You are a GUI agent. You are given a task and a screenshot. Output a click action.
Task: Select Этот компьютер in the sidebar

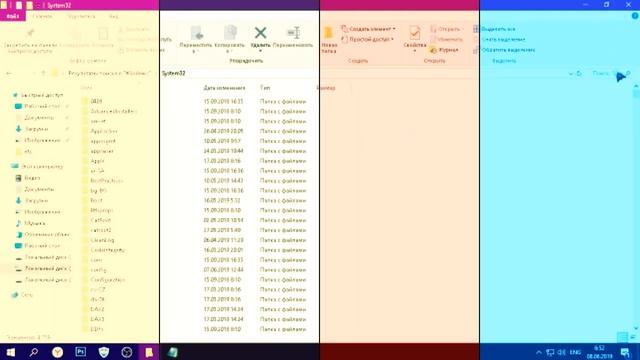(x=38, y=167)
